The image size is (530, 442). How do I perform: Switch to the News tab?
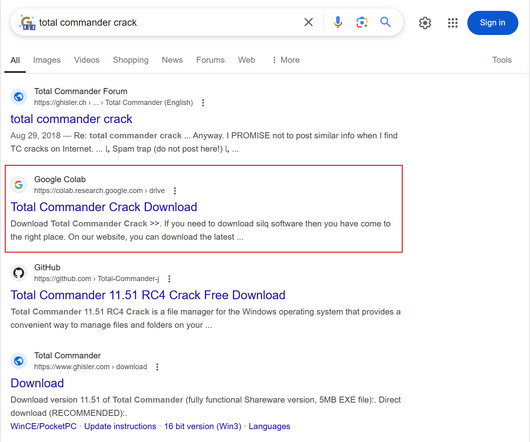[x=172, y=60]
